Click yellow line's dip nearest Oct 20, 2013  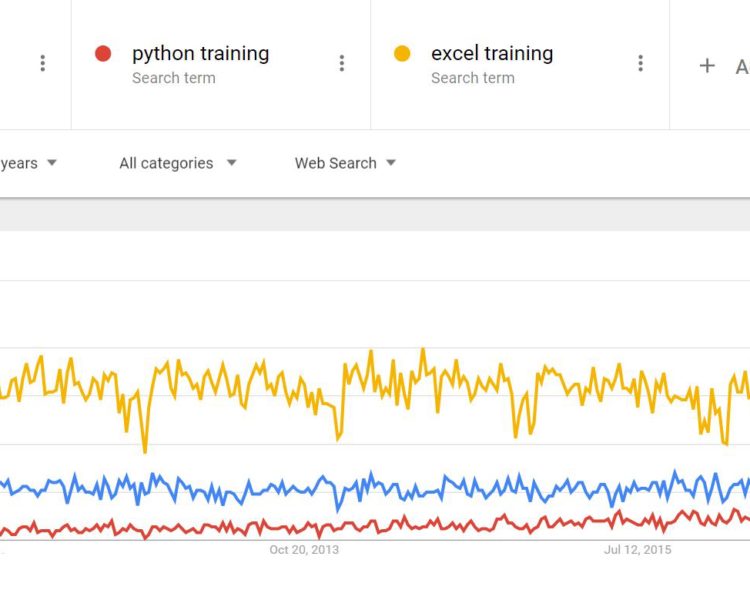(339, 438)
